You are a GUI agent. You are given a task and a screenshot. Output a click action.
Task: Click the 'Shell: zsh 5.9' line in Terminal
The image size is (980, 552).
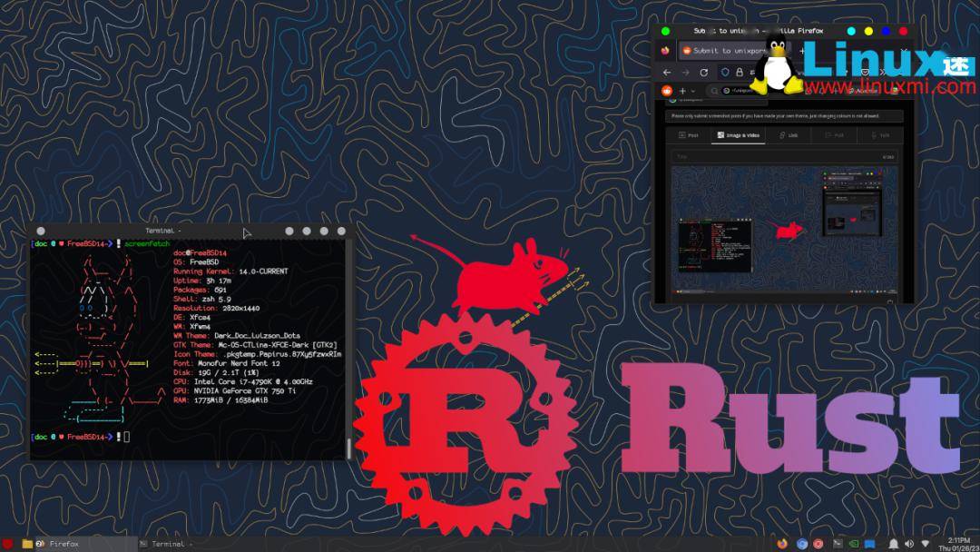pos(201,299)
